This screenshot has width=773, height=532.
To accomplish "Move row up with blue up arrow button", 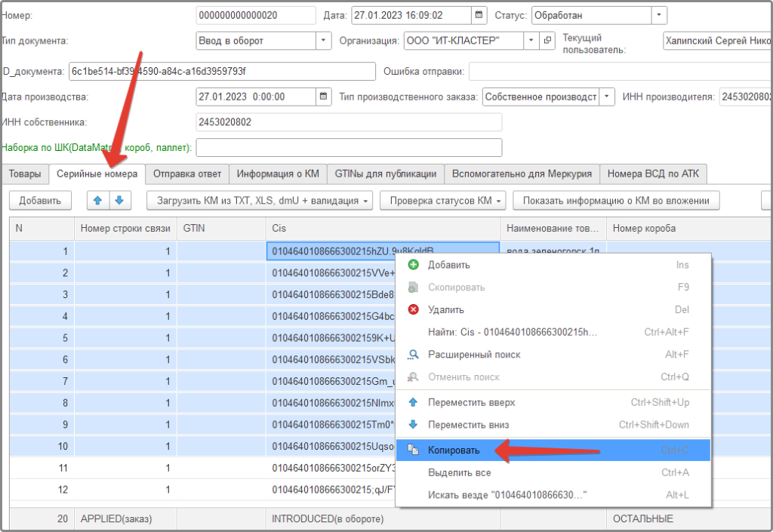I will tap(97, 201).
